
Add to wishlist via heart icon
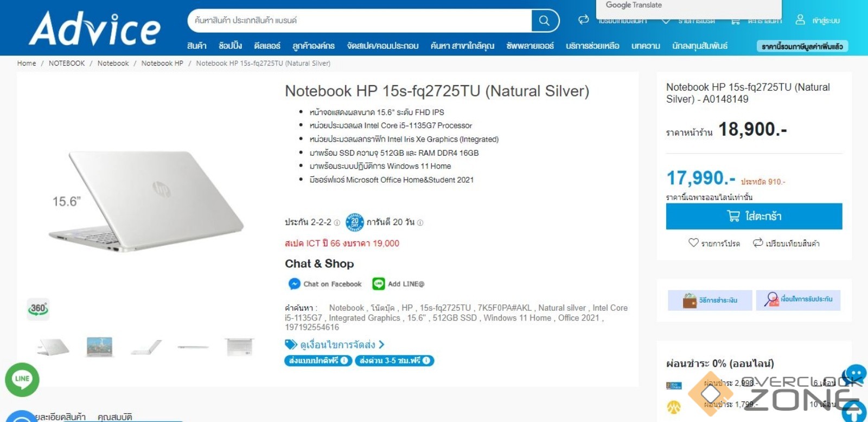coord(693,243)
